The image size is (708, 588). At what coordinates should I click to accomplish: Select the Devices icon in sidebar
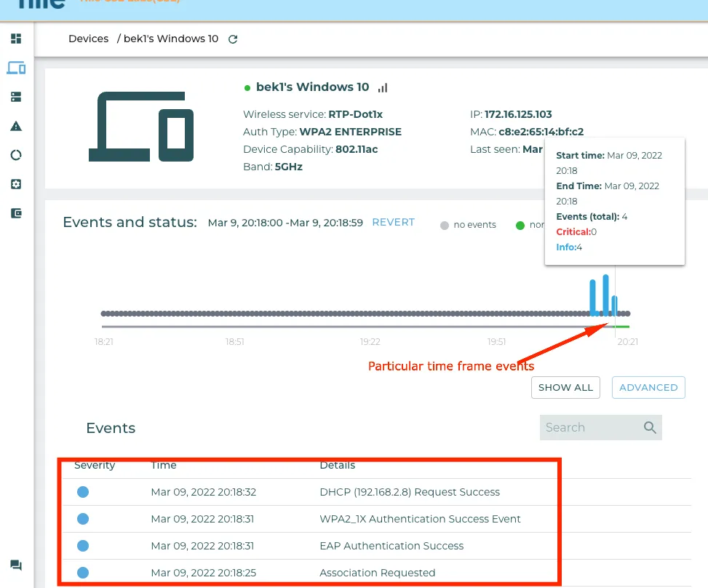point(16,68)
